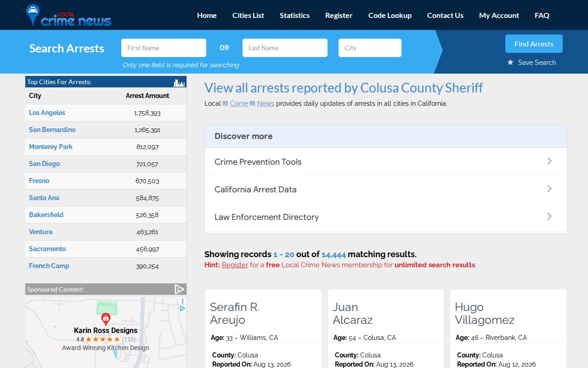
Task: Open San Bernardino city link
Action: click(x=52, y=130)
